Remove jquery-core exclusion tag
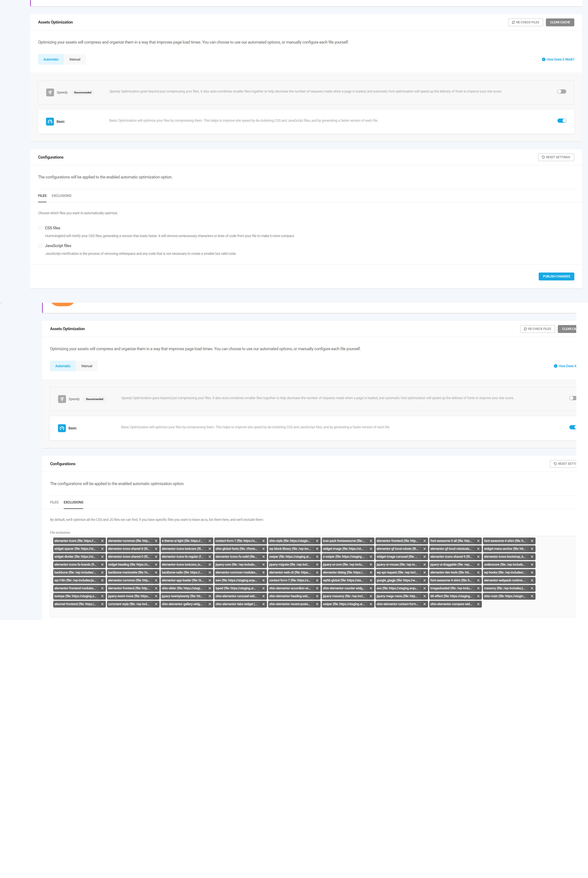The image size is (588, 878). (263, 564)
